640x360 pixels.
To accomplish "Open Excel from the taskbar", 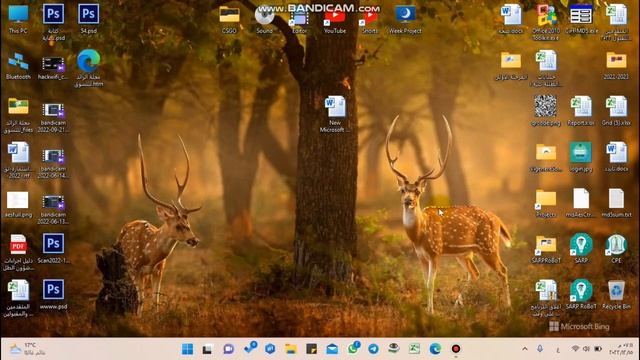I will click(x=414, y=349).
